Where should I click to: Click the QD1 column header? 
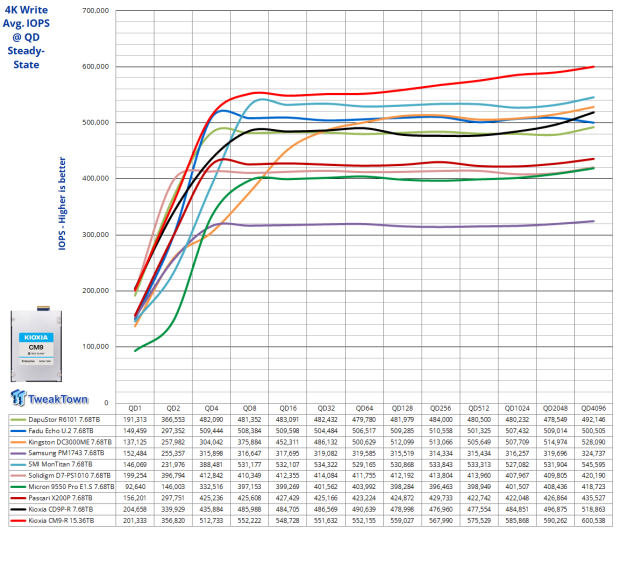click(135, 409)
